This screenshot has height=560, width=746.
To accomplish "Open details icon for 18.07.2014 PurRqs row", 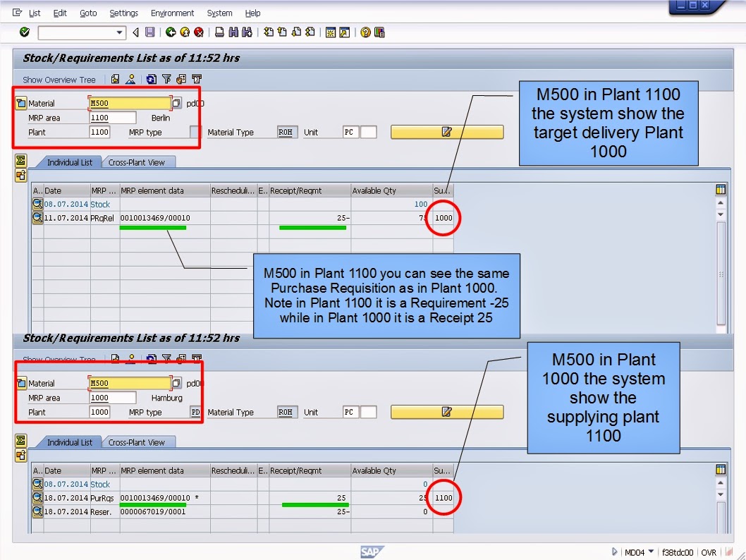I will [37, 498].
